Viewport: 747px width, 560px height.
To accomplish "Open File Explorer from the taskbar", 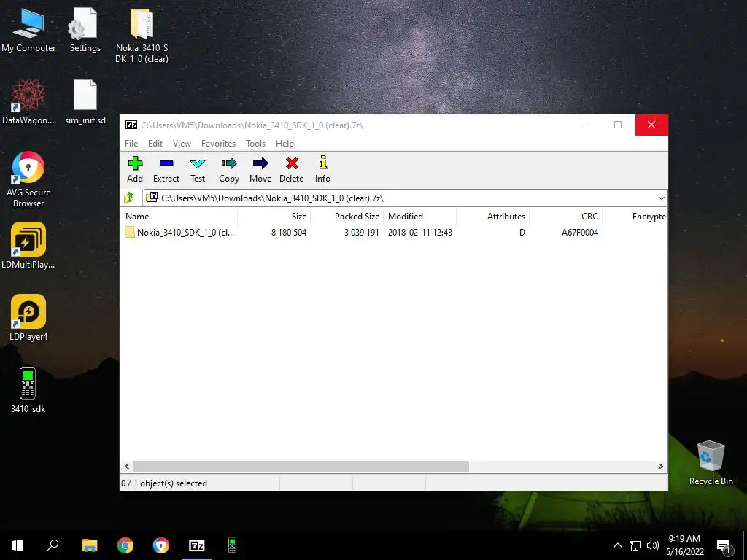I will coord(90,545).
